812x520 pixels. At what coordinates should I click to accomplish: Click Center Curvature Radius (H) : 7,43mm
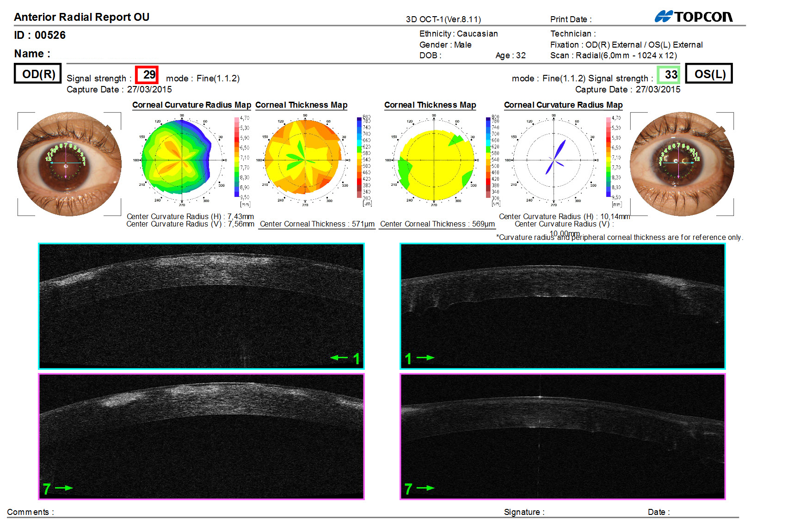coord(190,216)
